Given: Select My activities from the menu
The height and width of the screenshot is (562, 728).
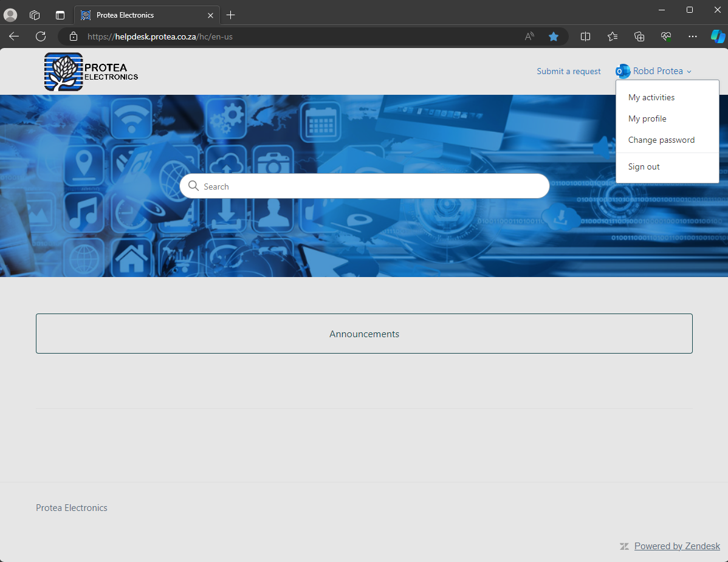Looking at the screenshot, I should coord(651,97).
